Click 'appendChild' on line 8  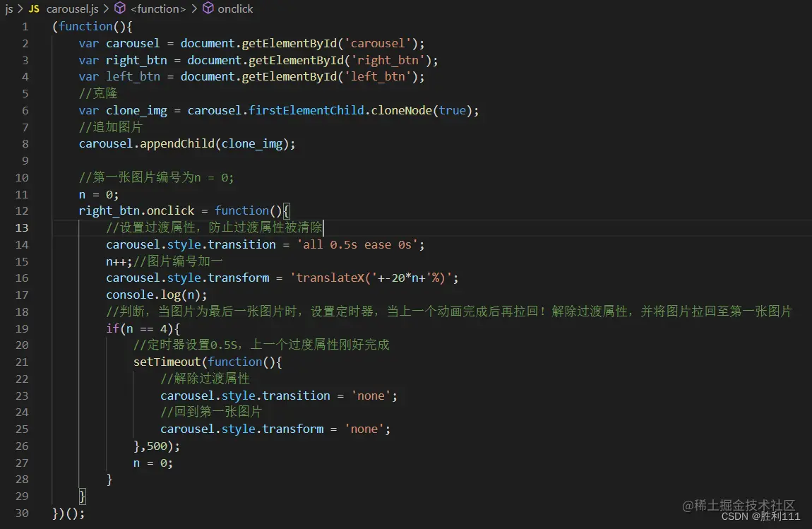[x=177, y=144]
